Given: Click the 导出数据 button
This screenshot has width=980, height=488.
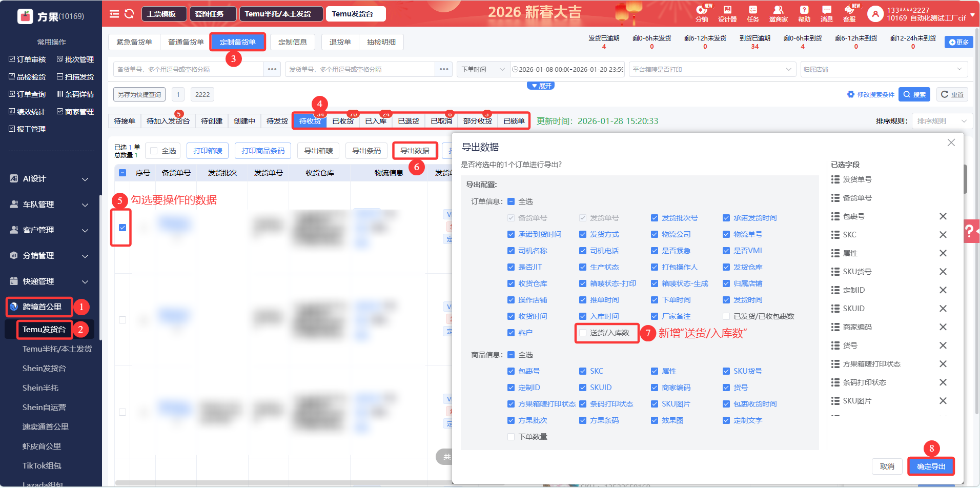Looking at the screenshot, I should pos(415,151).
